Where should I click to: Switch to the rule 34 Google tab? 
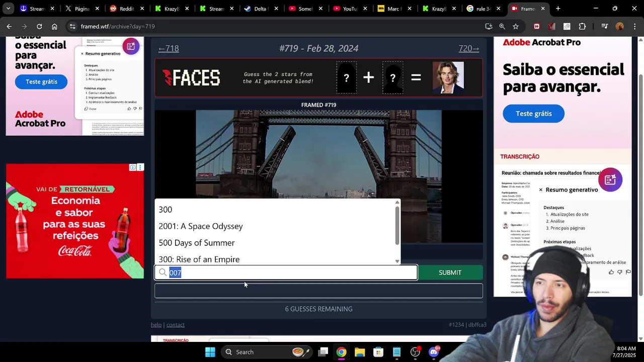(x=484, y=9)
